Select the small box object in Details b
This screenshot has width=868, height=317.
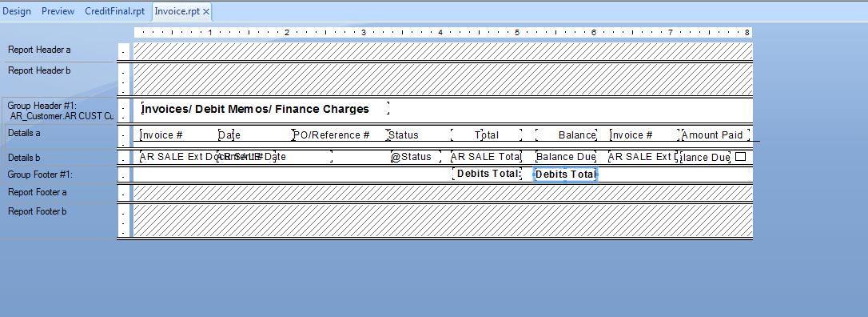tap(740, 157)
